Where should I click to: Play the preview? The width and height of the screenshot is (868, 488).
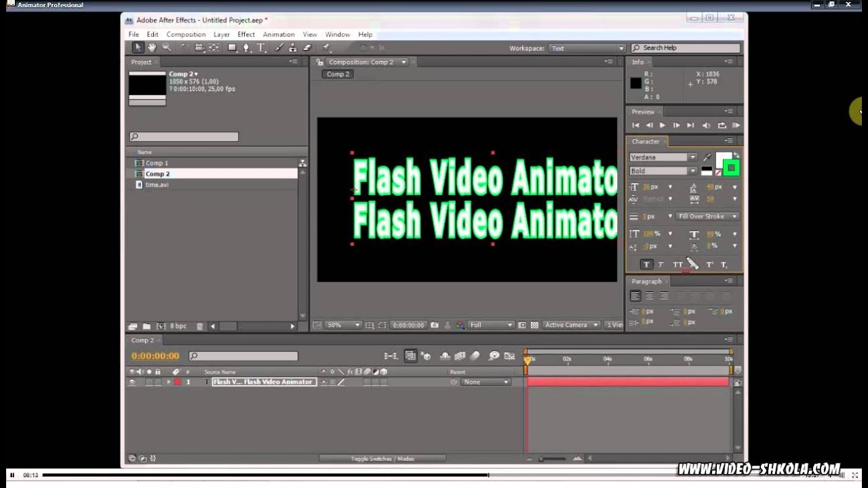663,125
